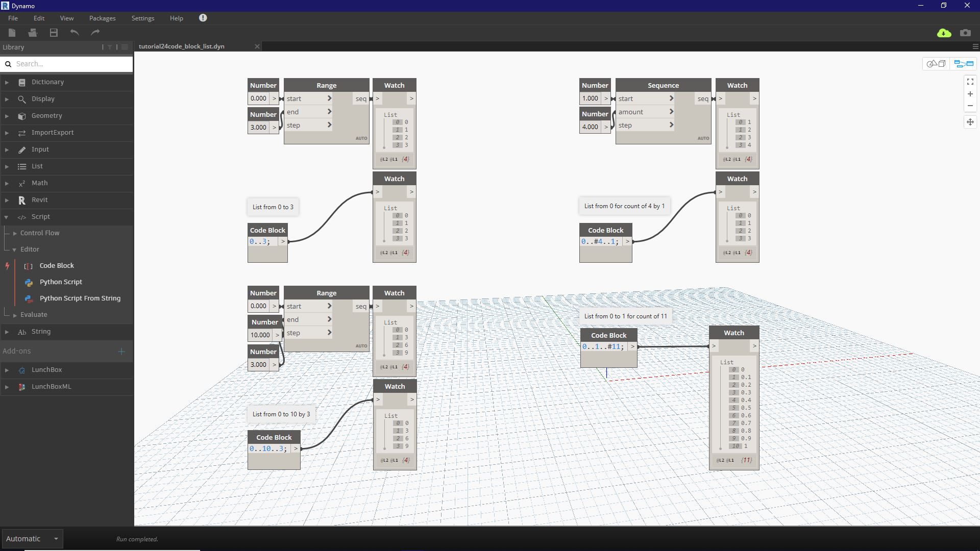The height and width of the screenshot is (551, 980).
Task: Click the New file toolbar icon
Action: click(12, 33)
